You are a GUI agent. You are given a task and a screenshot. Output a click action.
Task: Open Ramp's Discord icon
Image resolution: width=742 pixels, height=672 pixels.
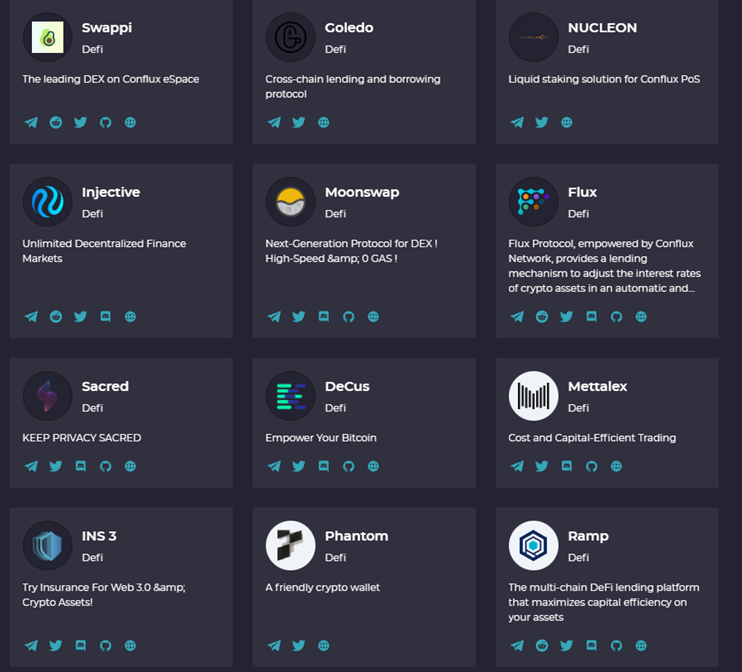592,645
